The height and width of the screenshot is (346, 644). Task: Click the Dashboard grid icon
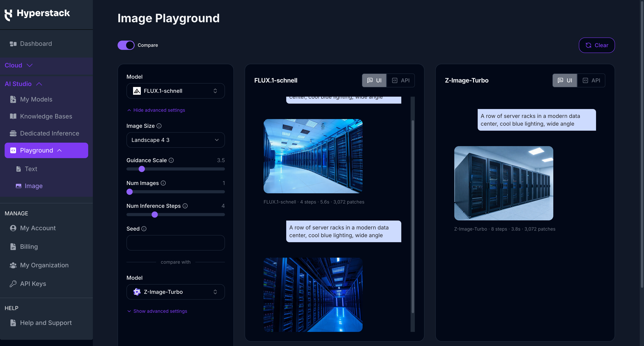[x=13, y=44]
